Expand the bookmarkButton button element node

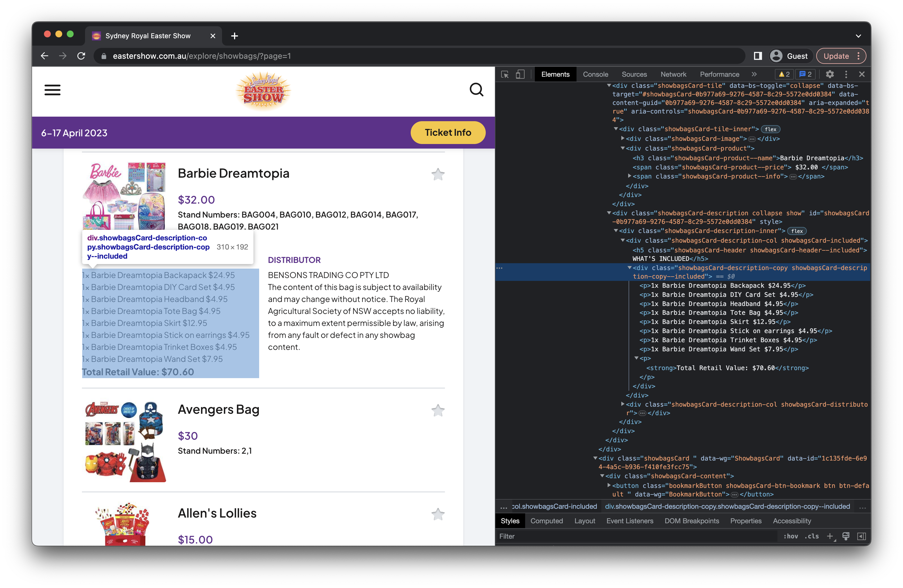608,485
